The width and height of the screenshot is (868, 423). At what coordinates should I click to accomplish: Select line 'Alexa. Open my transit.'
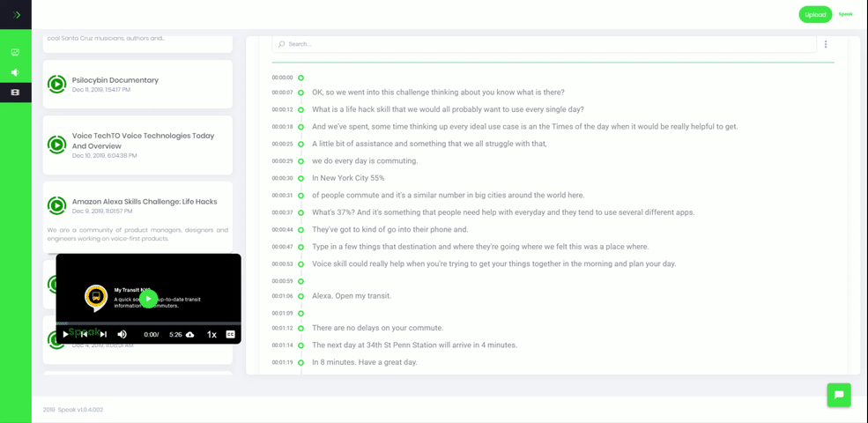click(352, 296)
